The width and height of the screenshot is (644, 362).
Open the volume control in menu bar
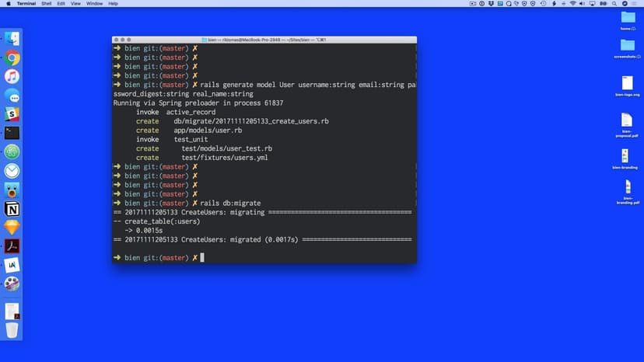coord(583,4)
